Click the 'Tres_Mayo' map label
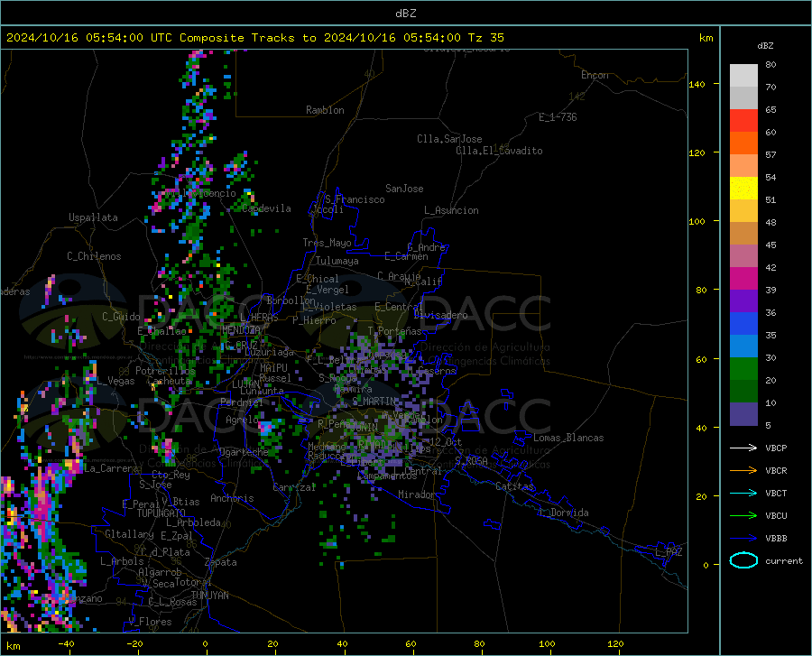Viewport: 812px width, 656px height. click(327, 243)
